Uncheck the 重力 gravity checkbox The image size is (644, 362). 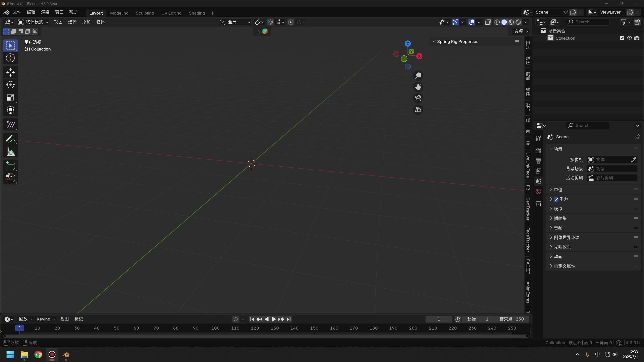pos(556,199)
